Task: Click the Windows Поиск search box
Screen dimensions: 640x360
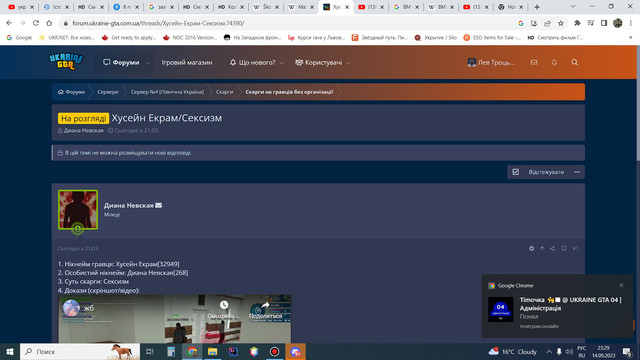Action: coord(80,351)
